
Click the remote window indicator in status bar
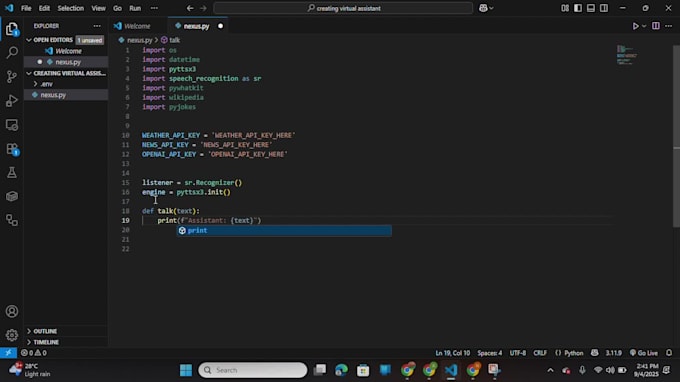(8, 353)
